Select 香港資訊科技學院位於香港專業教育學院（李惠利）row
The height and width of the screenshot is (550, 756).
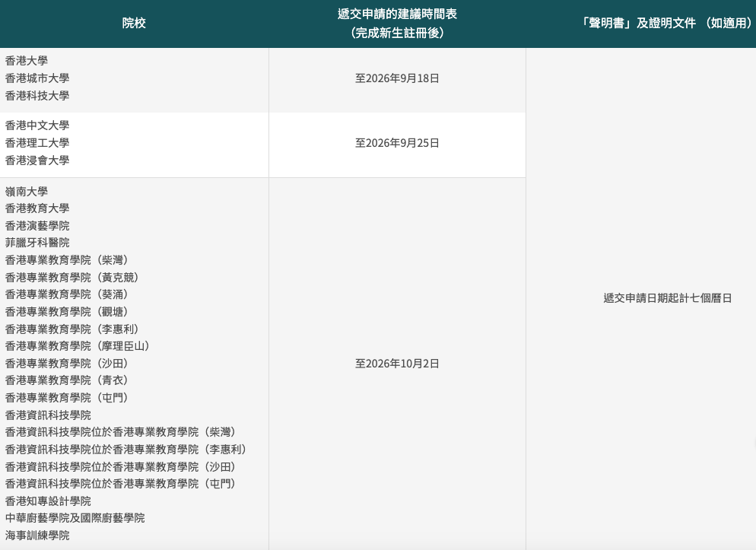[125, 450]
